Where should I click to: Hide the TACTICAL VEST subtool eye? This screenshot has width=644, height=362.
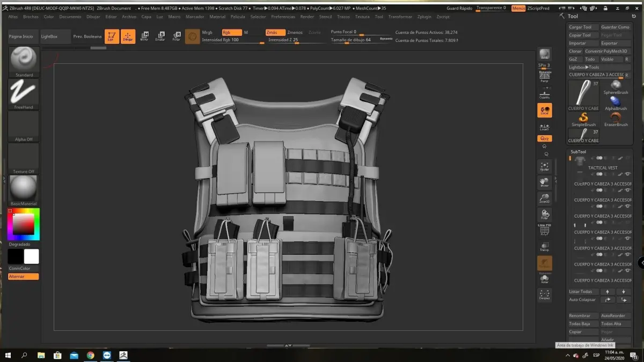click(x=628, y=174)
